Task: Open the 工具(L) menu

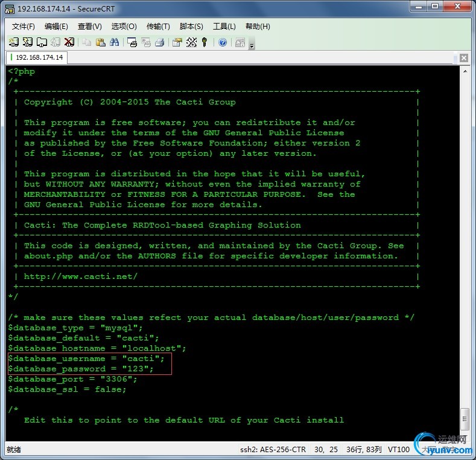Action: pos(224,27)
